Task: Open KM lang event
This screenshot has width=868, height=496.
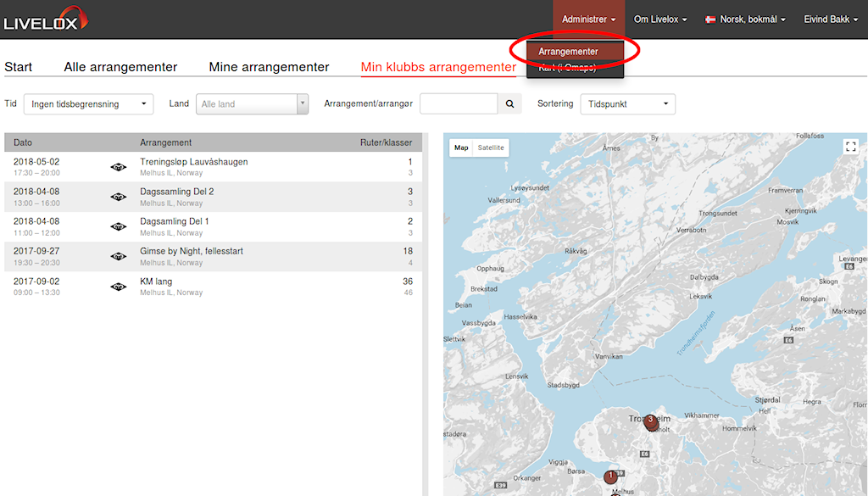Action: point(156,281)
